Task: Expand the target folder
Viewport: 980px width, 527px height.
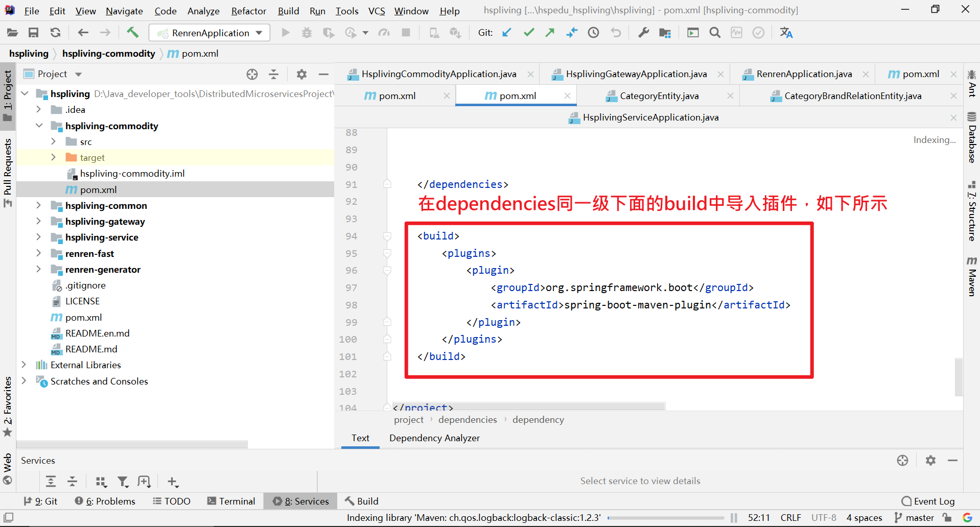Action: 53,157
